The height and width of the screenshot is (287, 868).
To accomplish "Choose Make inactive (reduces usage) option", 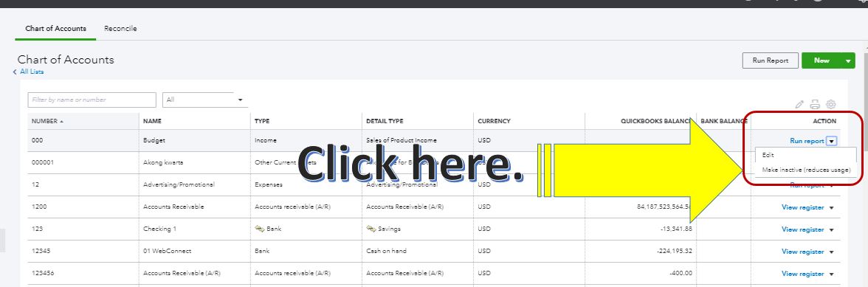I will click(806, 170).
